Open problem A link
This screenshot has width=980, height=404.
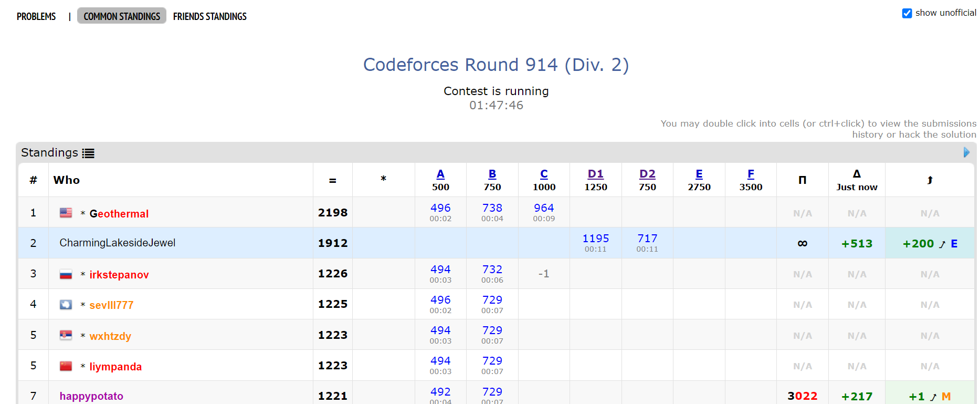tap(440, 174)
